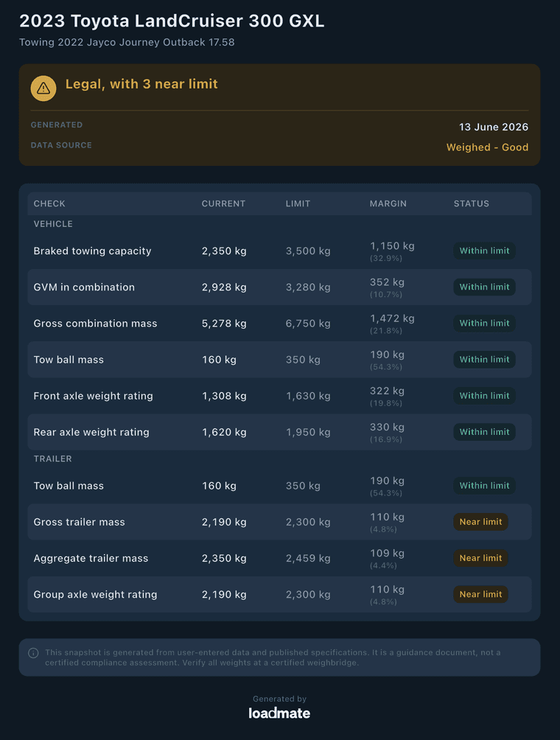This screenshot has height=740, width=560.
Task: Click the 2,928 kg current GVM value
Action: (224, 287)
